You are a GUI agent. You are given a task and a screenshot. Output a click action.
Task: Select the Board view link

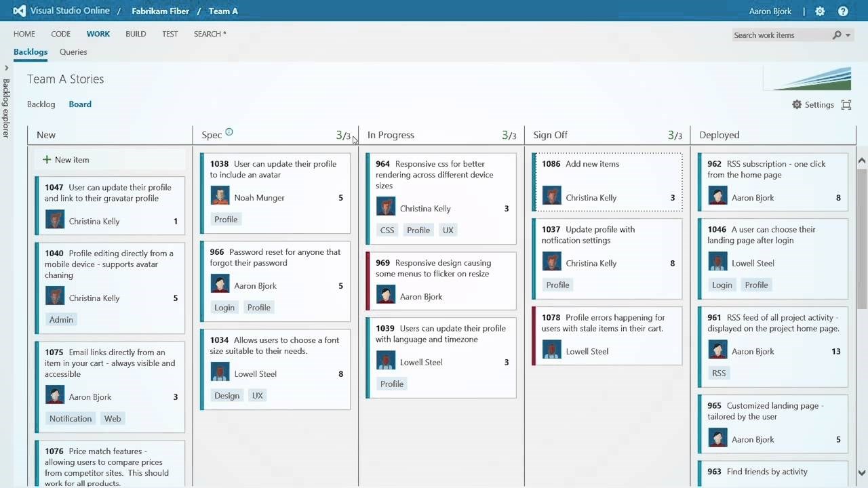[80, 104]
